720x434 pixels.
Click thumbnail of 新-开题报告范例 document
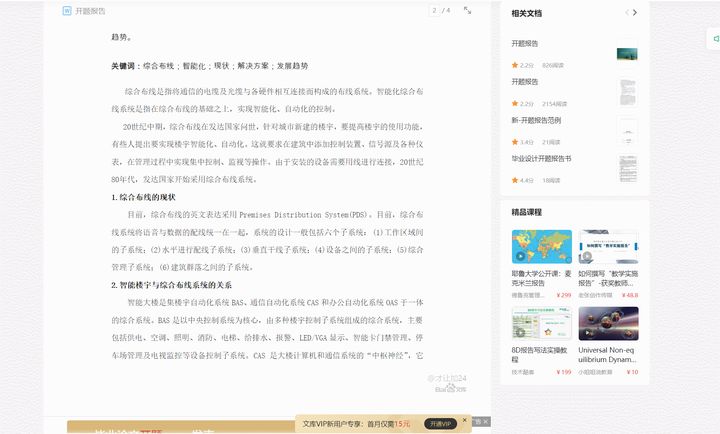628,131
